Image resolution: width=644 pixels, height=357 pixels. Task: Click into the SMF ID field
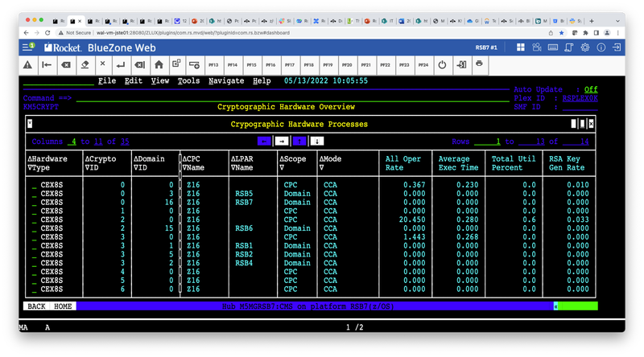coord(580,107)
